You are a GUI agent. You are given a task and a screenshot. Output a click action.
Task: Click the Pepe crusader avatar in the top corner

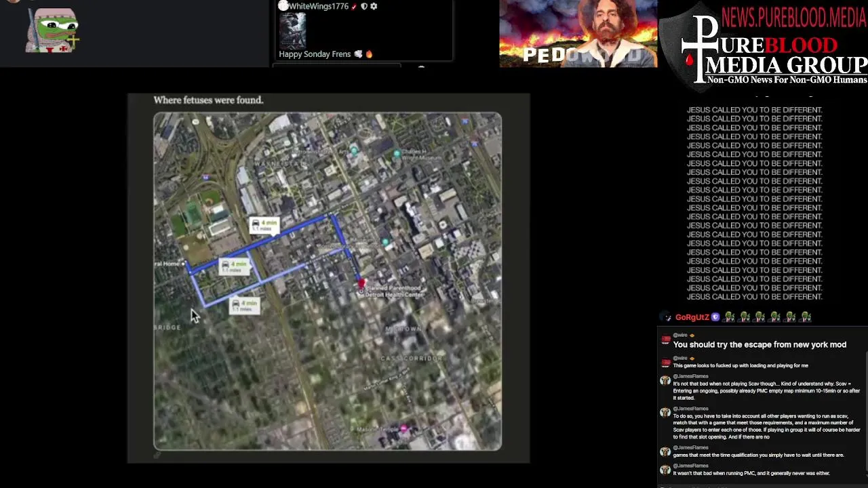53,30
